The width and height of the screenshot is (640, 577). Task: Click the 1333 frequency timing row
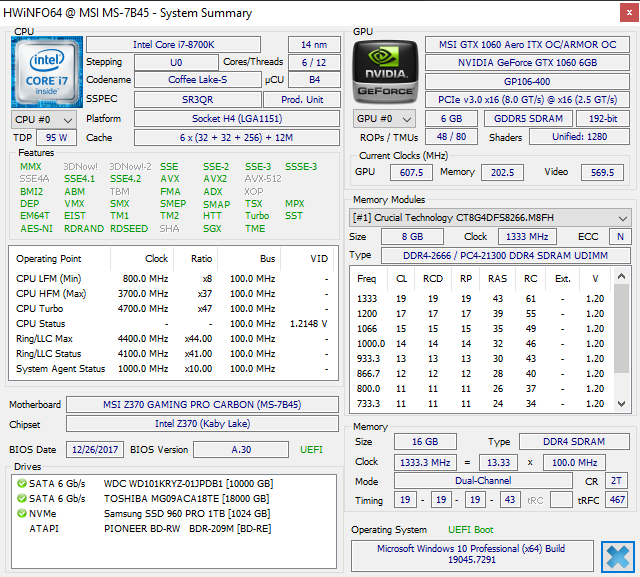481,299
